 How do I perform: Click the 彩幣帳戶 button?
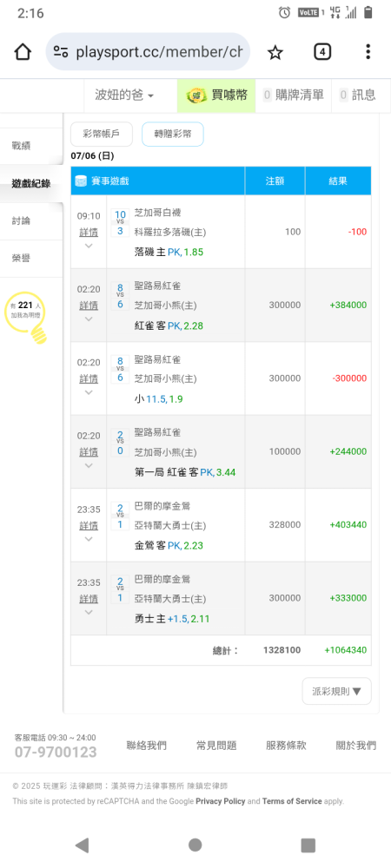click(x=102, y=134)
